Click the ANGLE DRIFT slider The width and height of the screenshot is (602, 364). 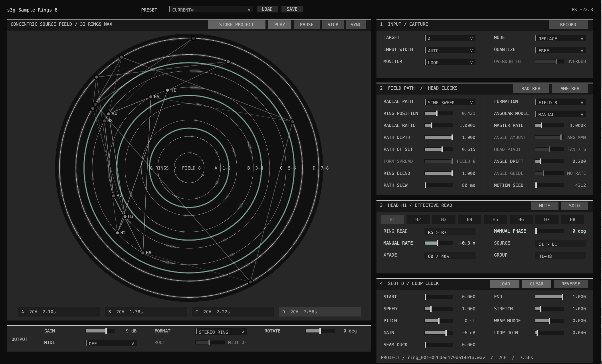pos(549,161)
